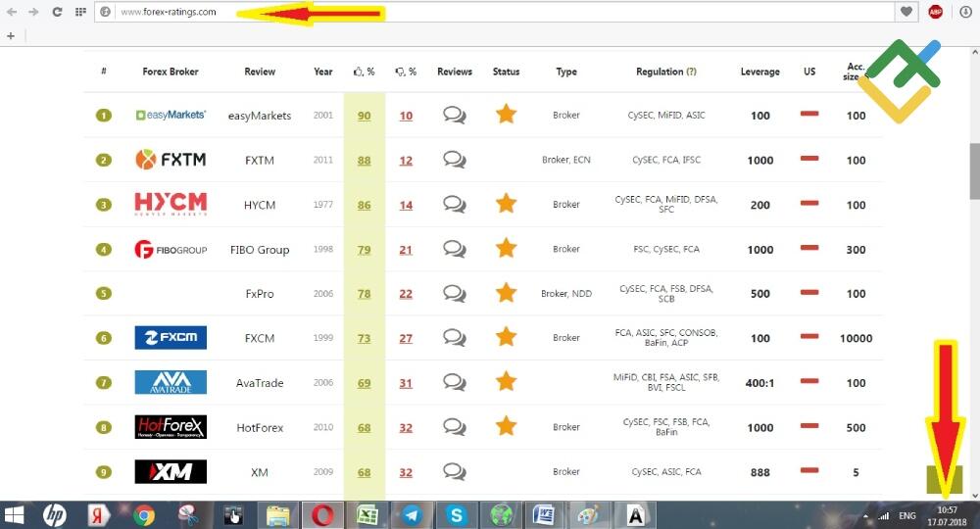The width and height of the screenshot is (980, 529).
Task: Click negative rating 27 for FXCM
Action: pyautogui.click(x=406, y=339)
